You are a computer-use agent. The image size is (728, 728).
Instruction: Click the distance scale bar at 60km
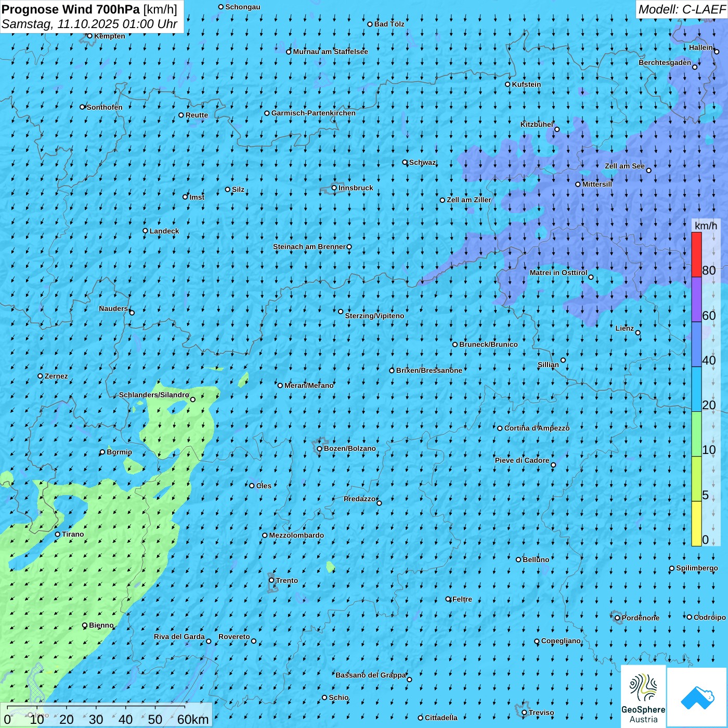(185, 707)
